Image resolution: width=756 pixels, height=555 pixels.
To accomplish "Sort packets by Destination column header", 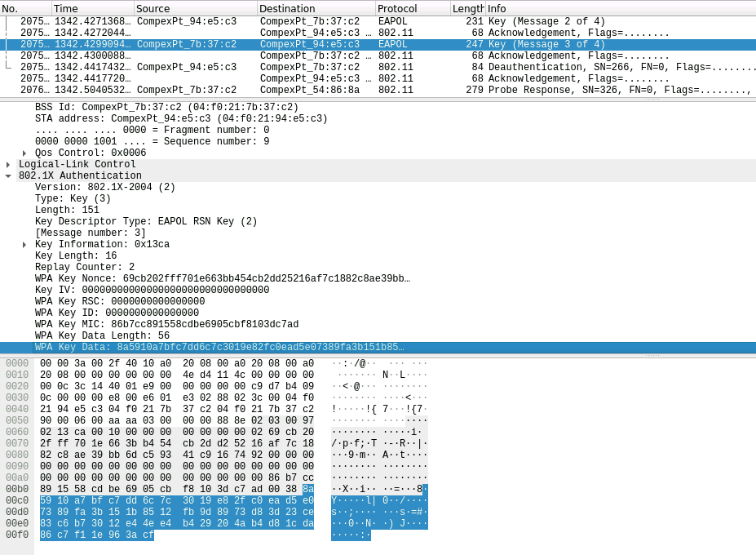I will [316, 8].
